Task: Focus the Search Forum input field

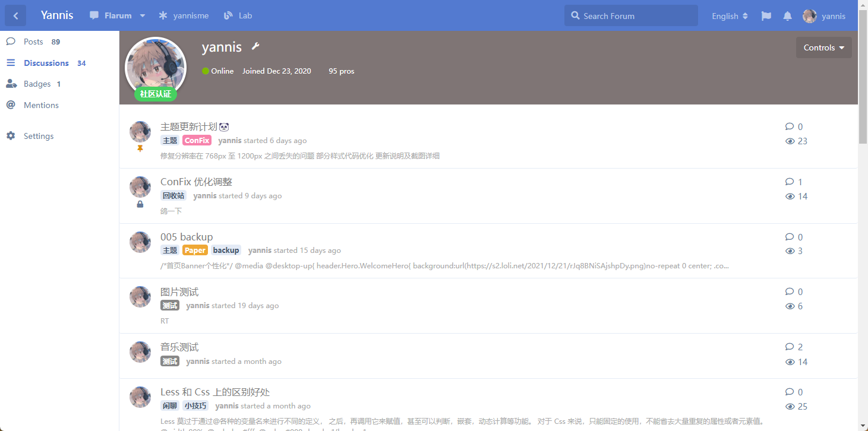Action: 631,16
